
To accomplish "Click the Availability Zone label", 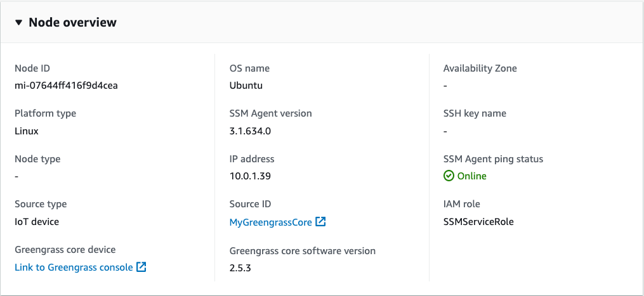I will (x=480, y=68).
